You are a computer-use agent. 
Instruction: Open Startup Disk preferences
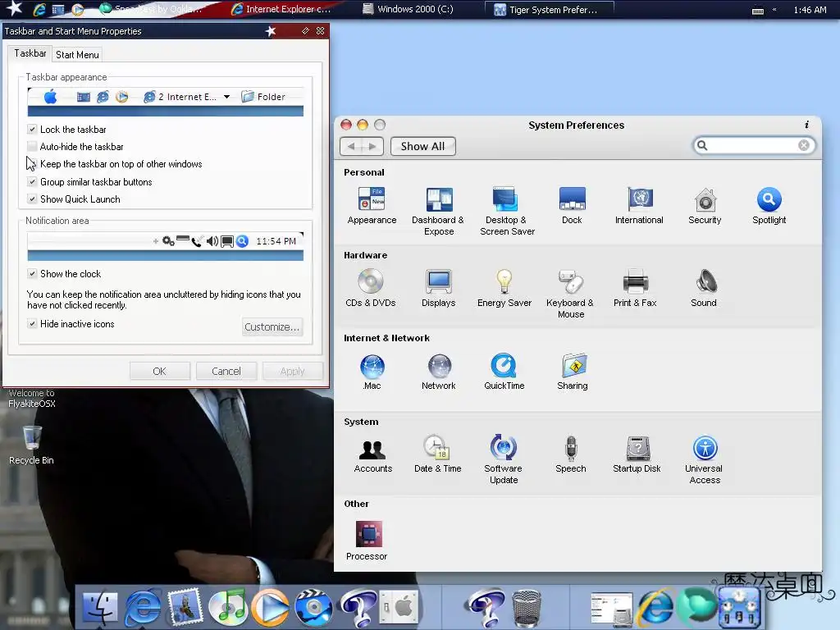[x=637, y=454]
